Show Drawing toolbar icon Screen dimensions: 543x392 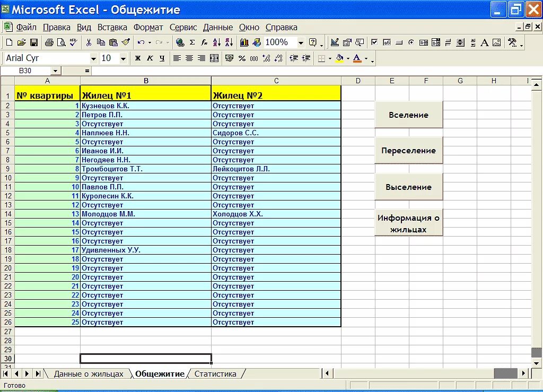[x=257, y=42]
